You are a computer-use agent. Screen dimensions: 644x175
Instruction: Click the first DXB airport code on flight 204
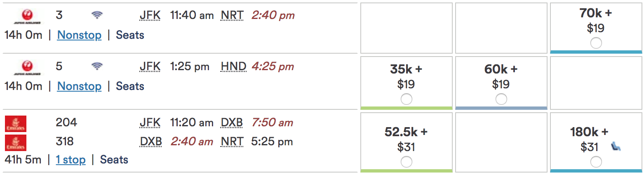click(232, 123)
